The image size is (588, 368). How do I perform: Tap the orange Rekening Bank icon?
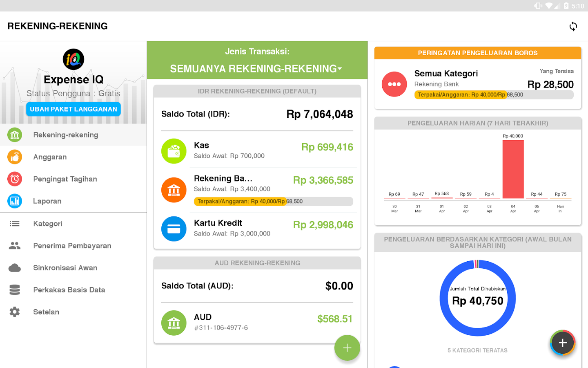click(174, 190)
